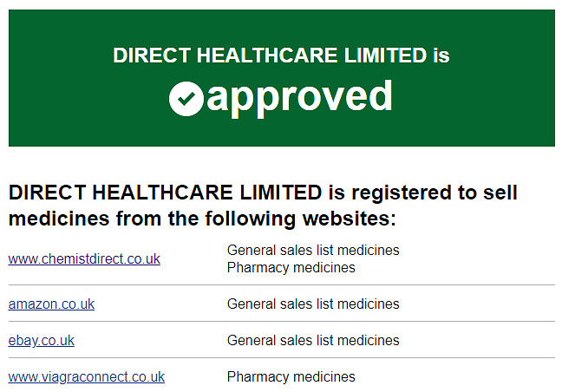Image resolution: width=562 pixels, height=392 pixels.
Task: Click "General sales list medicines" beside amazon.co.uk
Action: point(313,304)
